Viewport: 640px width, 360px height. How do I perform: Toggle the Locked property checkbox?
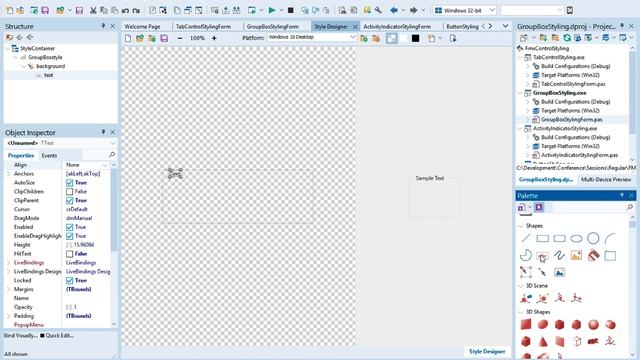[x=69, y=280]
